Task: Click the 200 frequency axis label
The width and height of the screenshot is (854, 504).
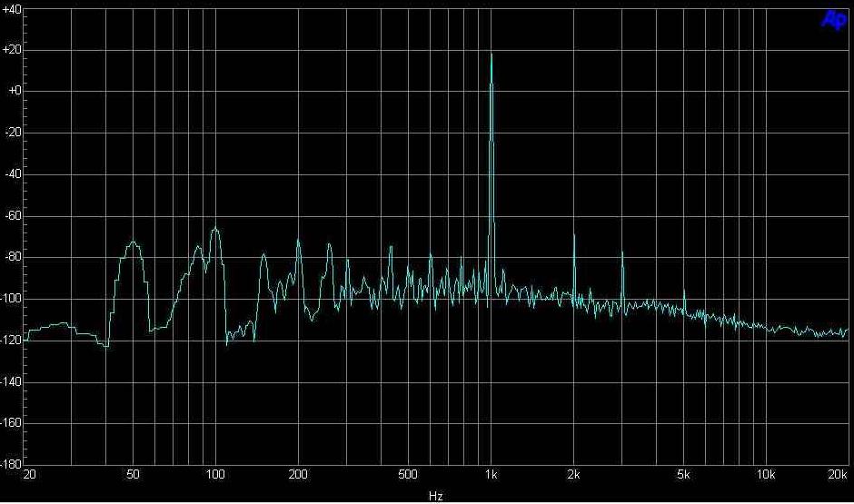Action: [298, 475]
